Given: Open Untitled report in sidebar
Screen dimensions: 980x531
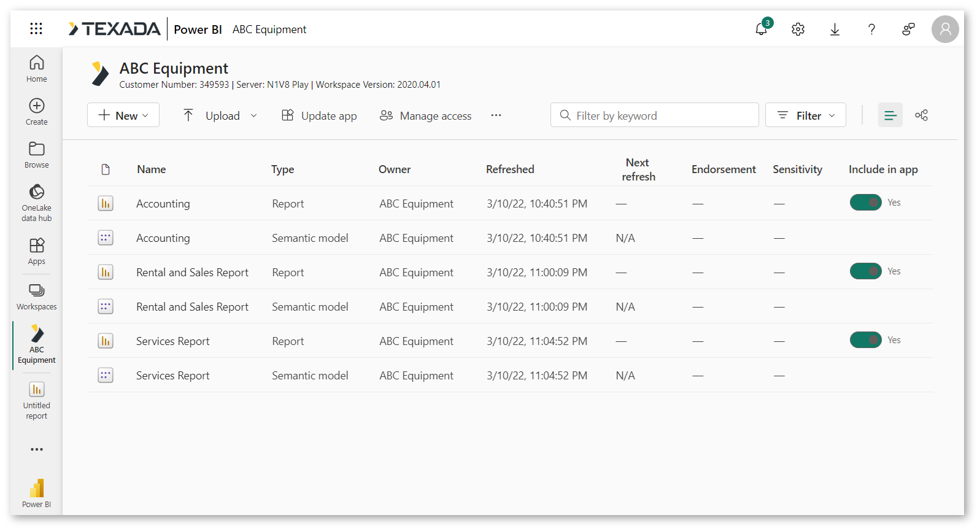Looking at the screenshot, I should pyautogui.click(x=37, y=401).
